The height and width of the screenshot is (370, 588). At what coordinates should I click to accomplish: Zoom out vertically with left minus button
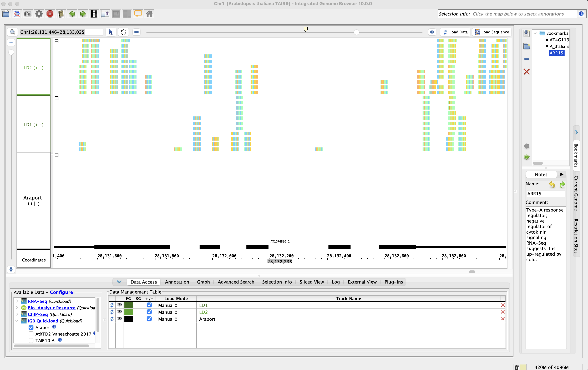[x=11, y=42]
